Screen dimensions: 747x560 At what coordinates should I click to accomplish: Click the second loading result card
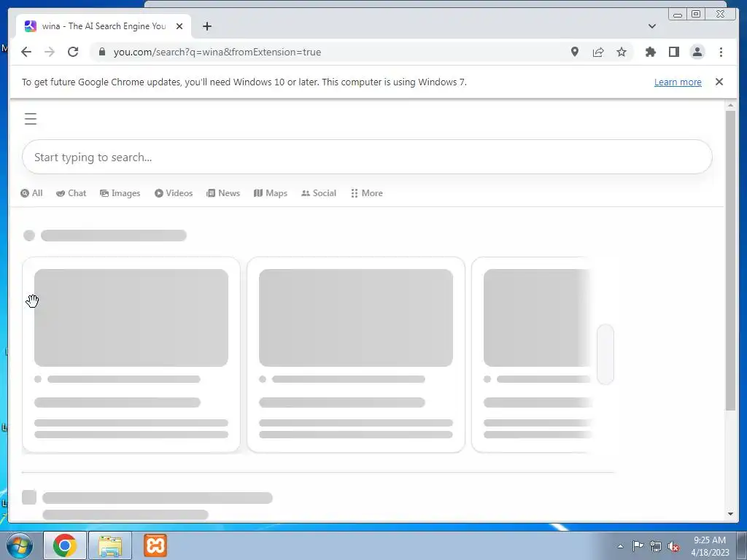pos(356,355)
